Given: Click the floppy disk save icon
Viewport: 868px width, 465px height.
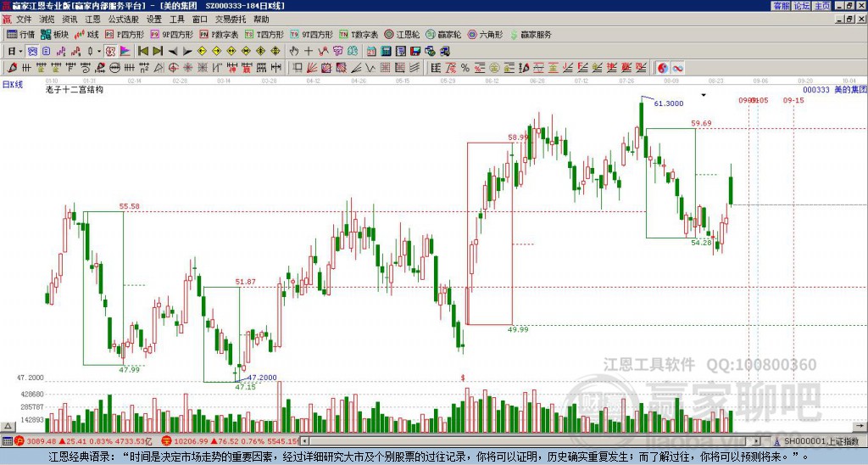Looking at the screenshot, I should (x=415, y=51).
